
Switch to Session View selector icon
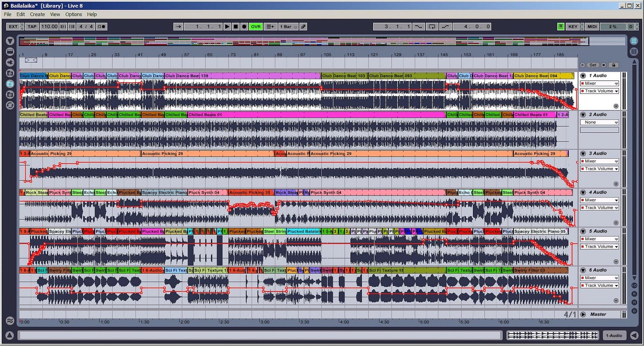(x=634, y=52)
